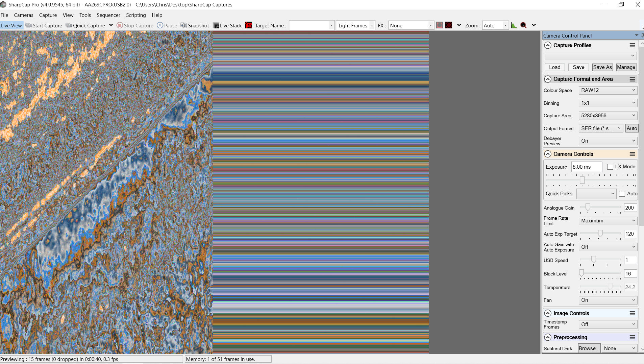Open Binning 1x1 dropdown
The image size is (644, 364).
point(608,103)
